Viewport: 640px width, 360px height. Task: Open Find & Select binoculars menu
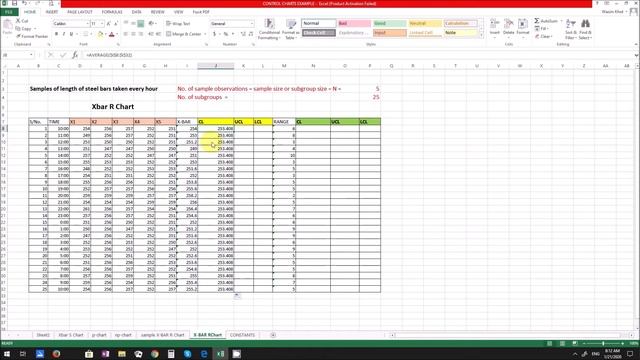(585, 29)
